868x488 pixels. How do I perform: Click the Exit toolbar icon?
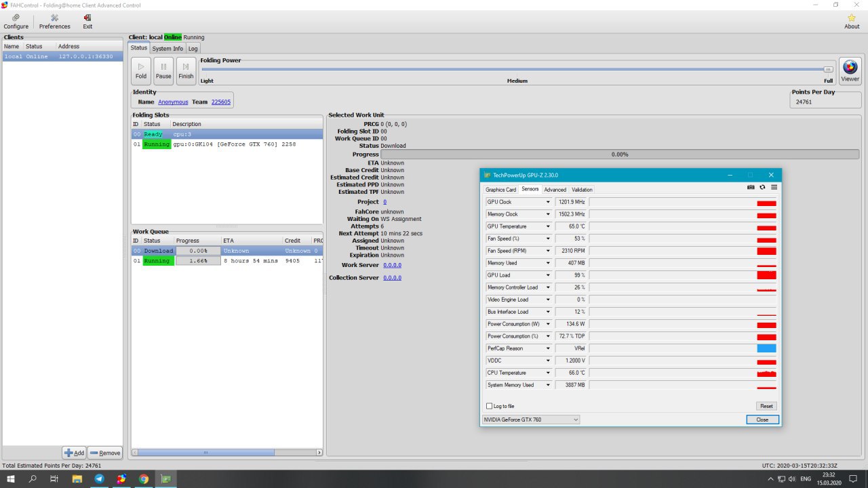click(87, 22)
